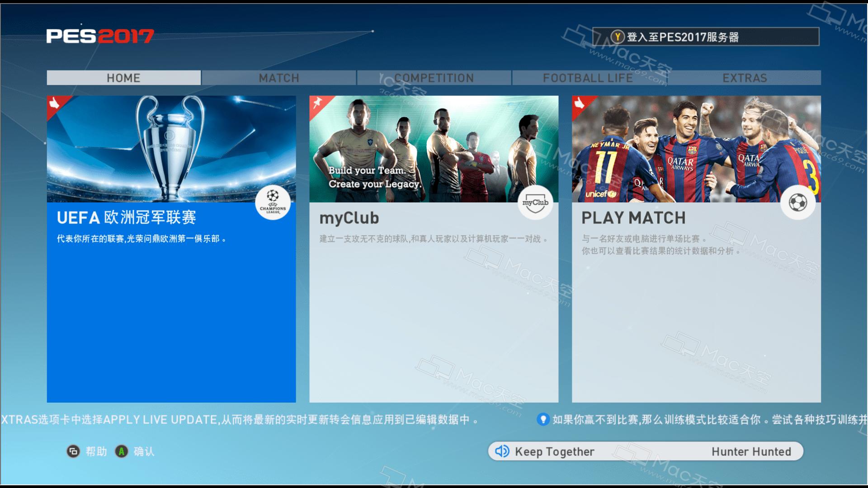Go to the EXTRAS tab
Screen dimensions: 868x488
point(745,78)
